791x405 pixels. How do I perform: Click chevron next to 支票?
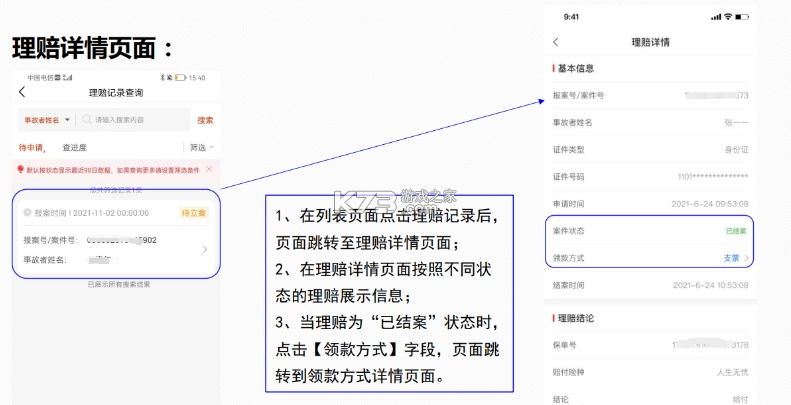click(x=747, y=259)
